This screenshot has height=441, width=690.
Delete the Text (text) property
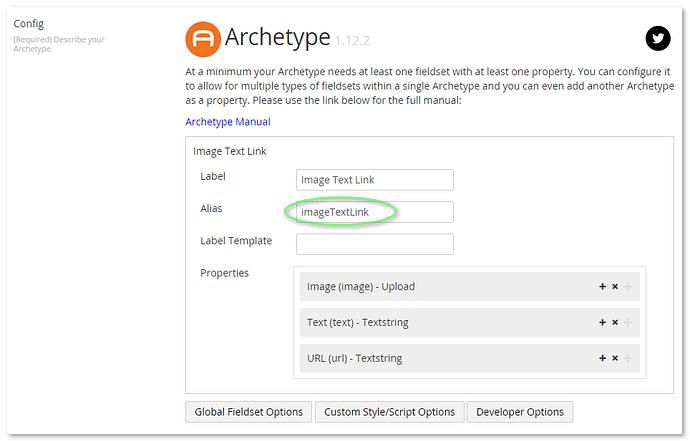pos(615,323)
